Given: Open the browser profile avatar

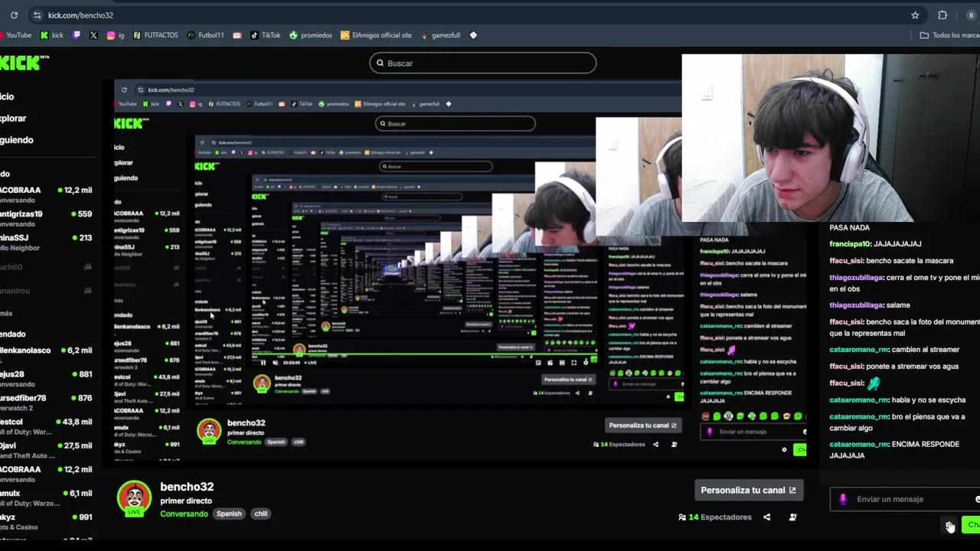Looking at the screenshot, I should coord(971,15).
